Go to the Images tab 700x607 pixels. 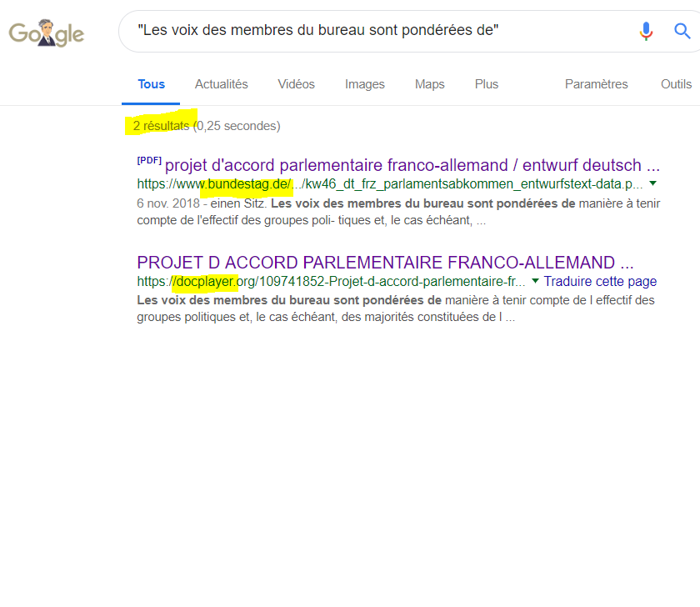tap(364, 84)
